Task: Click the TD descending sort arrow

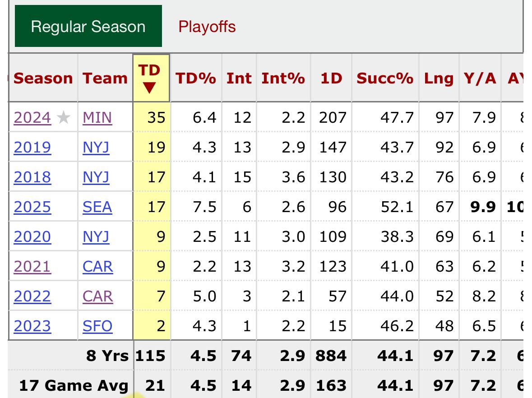Action: point(149,87)
